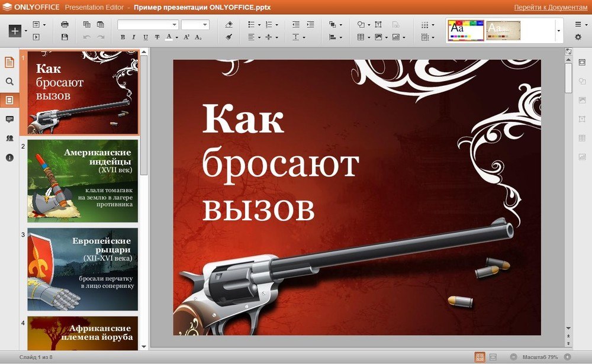Open slide settings in right sidebar
This screenshot has height=364, width=592.
[x=582, y=62]
